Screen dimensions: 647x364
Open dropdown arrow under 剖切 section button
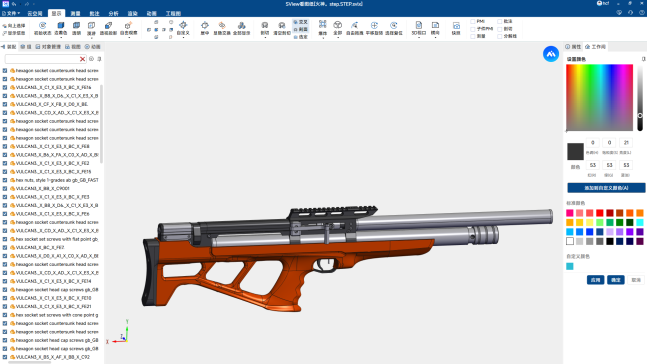(265, 38)
